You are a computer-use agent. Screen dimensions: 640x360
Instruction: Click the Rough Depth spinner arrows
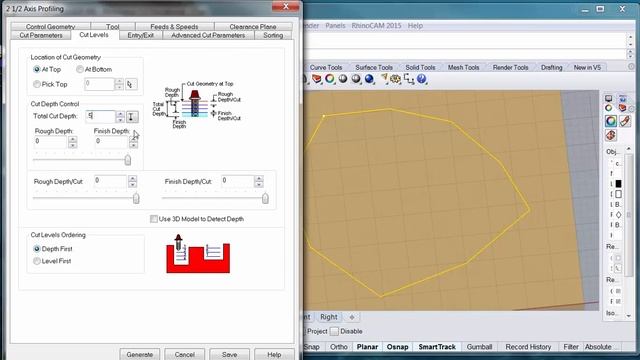(73, 142)
